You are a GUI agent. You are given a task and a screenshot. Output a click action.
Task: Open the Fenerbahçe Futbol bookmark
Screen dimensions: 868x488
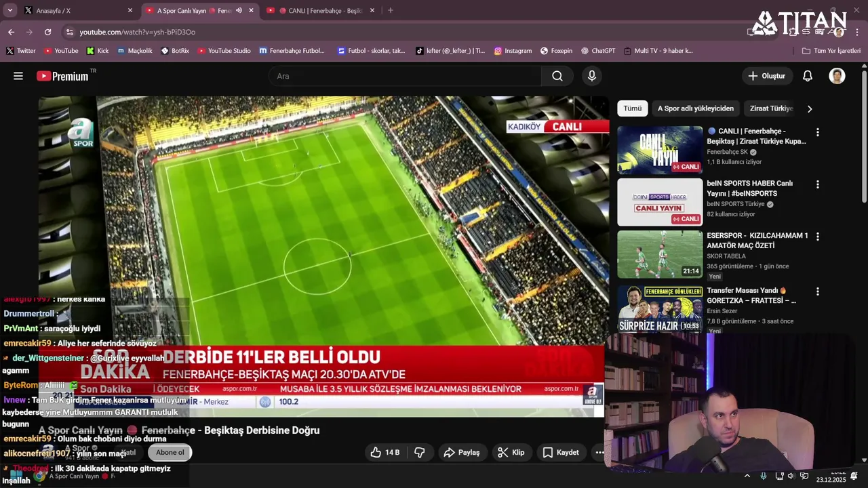coord(292,51)
